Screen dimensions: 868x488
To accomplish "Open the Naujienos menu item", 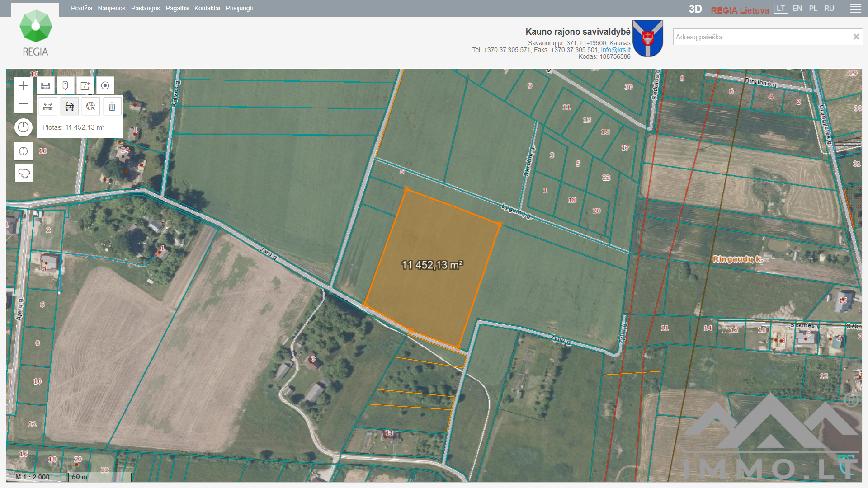I will click(112, 8).
